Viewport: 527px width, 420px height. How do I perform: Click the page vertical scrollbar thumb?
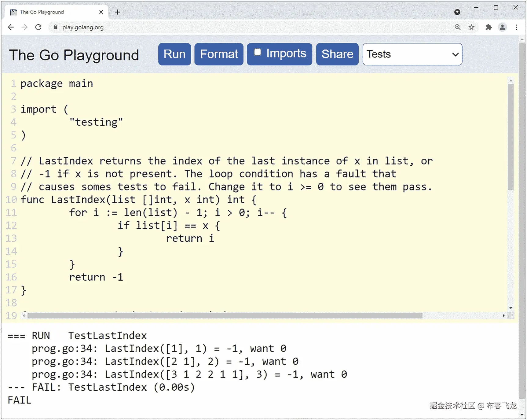pyautogui.click(x=522, y=220)
